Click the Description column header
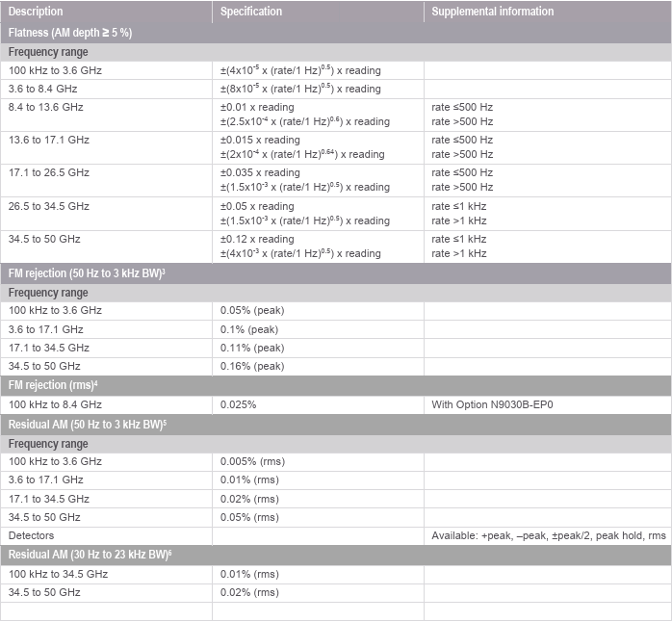672x622 pixels. click(37, 12)
